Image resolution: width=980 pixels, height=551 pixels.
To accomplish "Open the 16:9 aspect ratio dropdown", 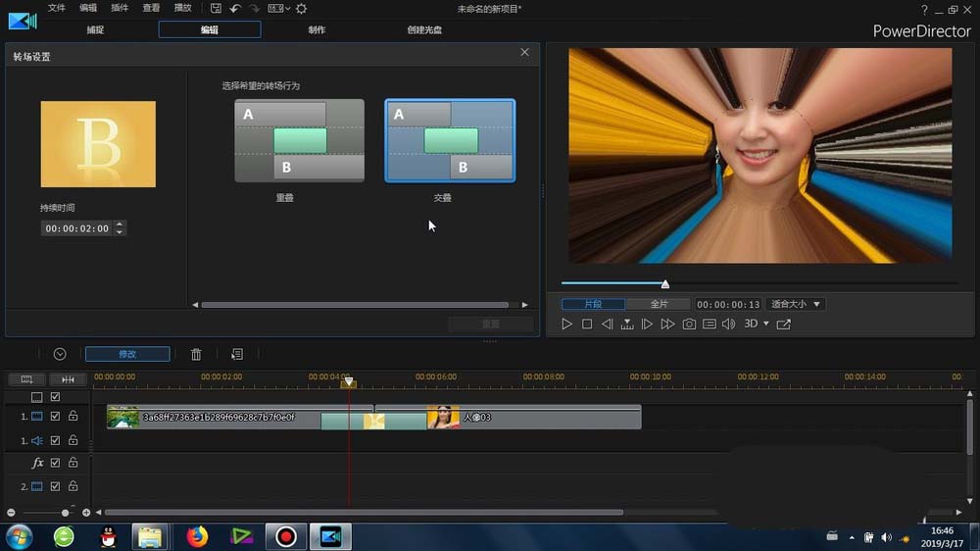I will click(x=278, y=8).
